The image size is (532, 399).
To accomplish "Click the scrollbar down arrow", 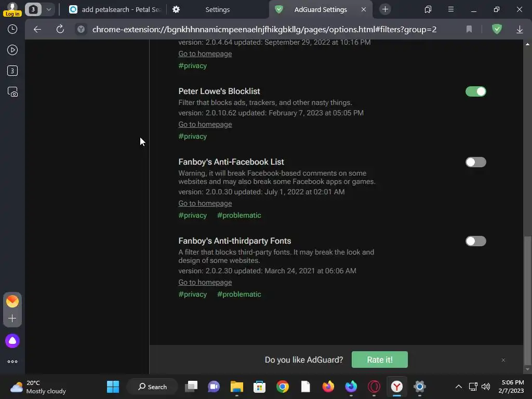I will 527,369.
